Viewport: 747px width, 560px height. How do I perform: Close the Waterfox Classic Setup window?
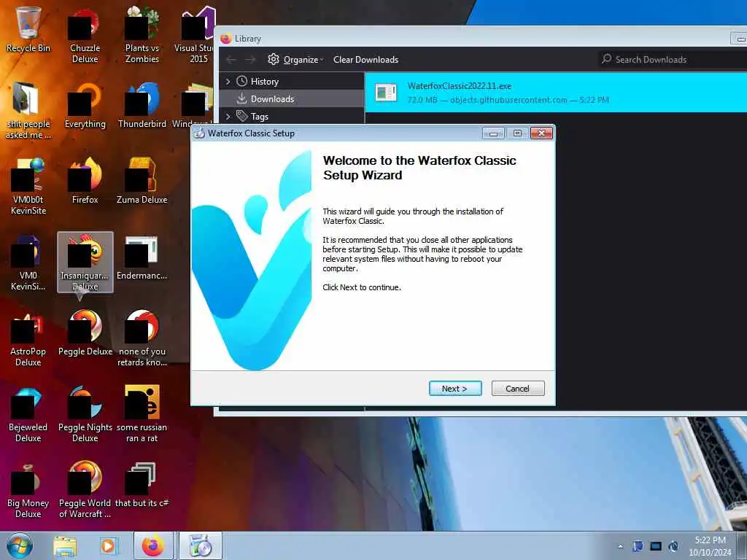[x=541, y=133]
